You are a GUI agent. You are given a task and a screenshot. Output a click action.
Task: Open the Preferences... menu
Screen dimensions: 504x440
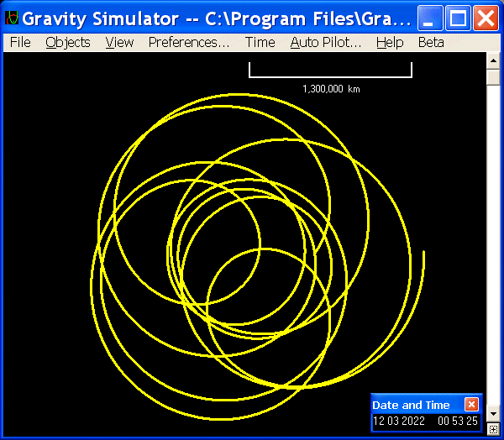coord(189,43)
